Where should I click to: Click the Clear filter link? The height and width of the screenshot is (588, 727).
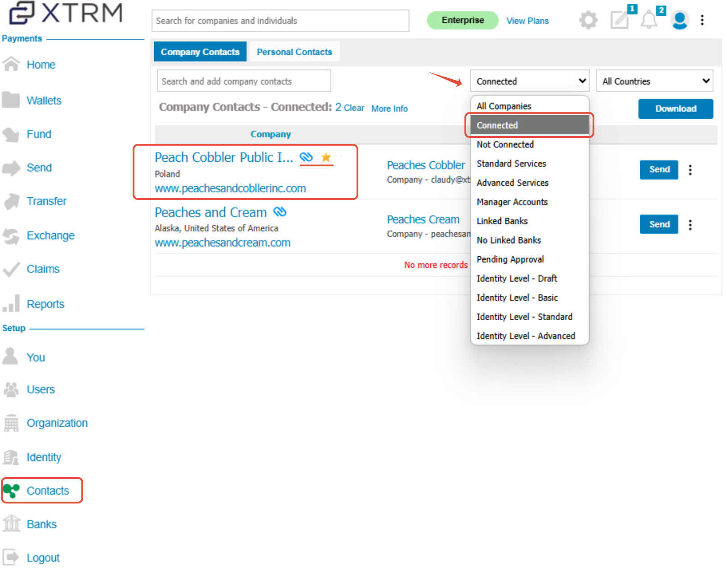point(354,108)
